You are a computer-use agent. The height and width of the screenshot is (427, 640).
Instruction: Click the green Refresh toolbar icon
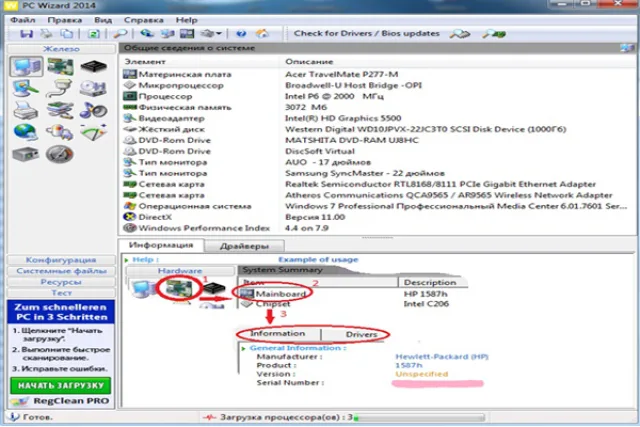pyautogui.click(x=93, y=33)
